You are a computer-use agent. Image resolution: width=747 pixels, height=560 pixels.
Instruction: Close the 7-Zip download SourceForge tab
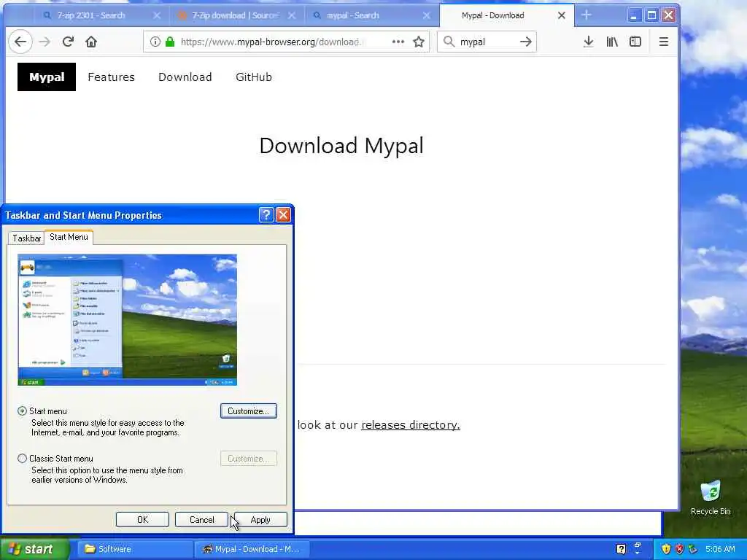tap(292, 15)
